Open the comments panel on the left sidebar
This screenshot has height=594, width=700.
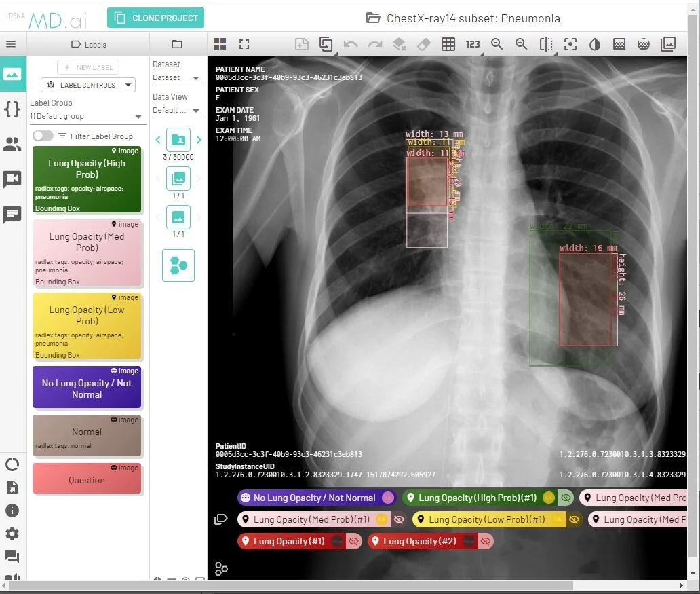pos(12,215)
